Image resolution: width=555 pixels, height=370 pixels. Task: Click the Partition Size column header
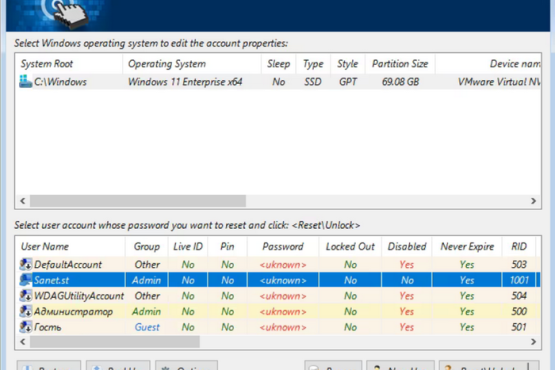pyautogui.click(x=400, y=64)
